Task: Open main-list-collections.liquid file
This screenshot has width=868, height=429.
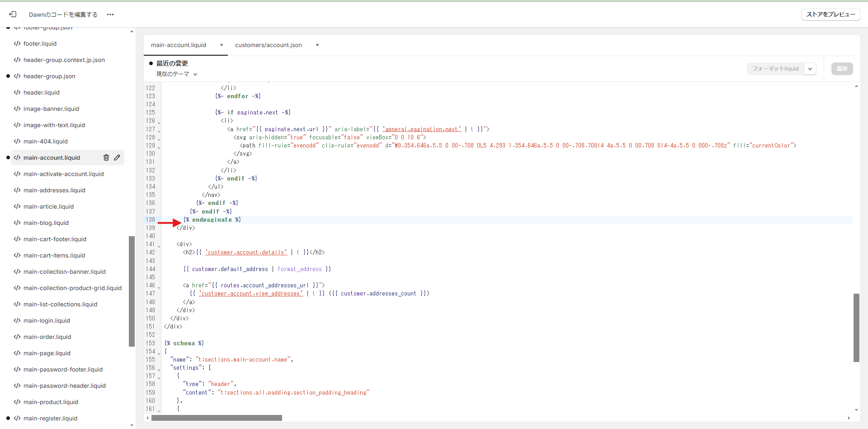Action: [x=60, y=304]
